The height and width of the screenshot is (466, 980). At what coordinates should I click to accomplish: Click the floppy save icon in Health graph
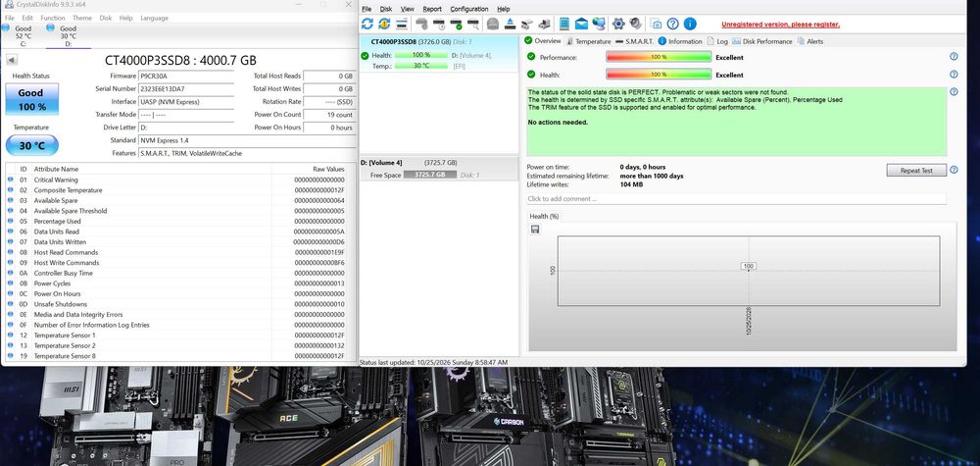coord(535,230)
